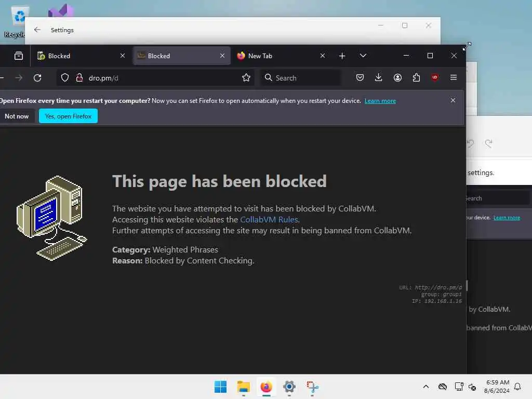
Task: Click OneDrive cloud tray icon
Action: click(x=443, y=387)
